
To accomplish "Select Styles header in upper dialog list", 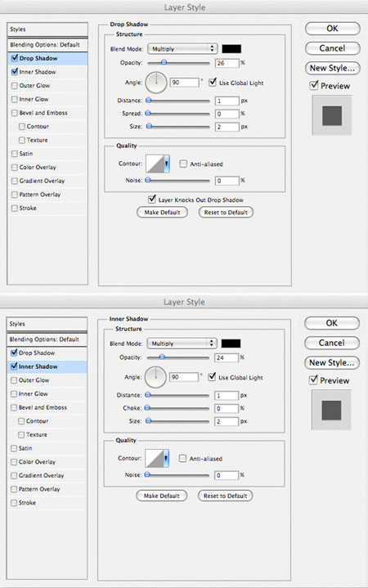I will 47,29.
